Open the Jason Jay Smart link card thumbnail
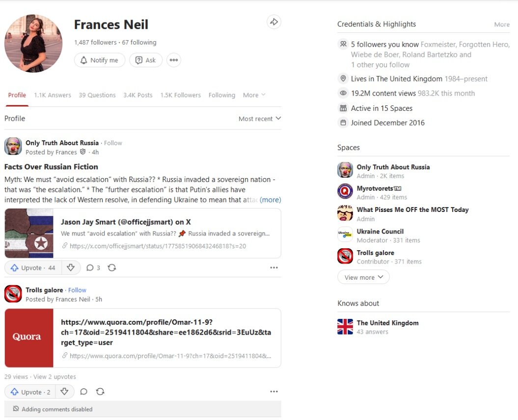 [29, 233]
